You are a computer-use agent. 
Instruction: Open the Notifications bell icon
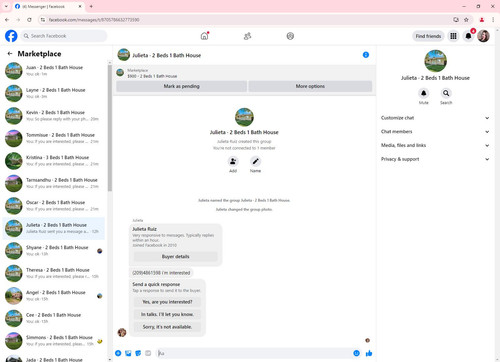pos(468,36)
